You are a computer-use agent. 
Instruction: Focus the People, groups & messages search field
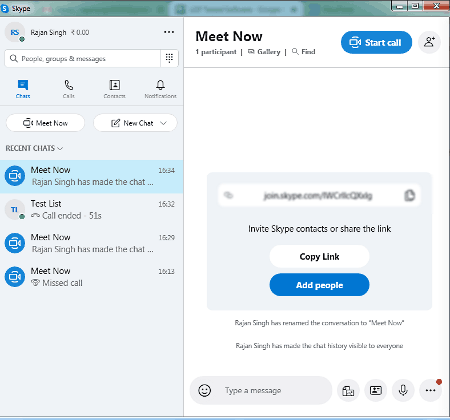[x=82, y=59]
